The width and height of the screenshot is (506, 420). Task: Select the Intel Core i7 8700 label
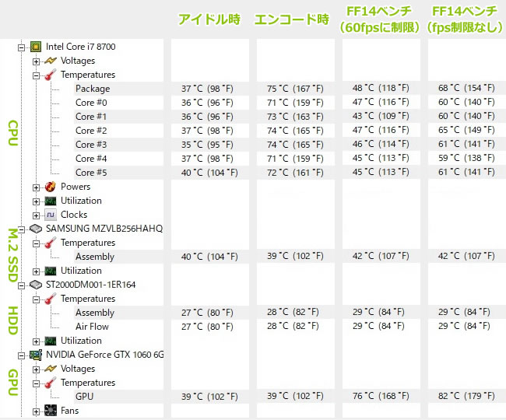coord(81,47)
